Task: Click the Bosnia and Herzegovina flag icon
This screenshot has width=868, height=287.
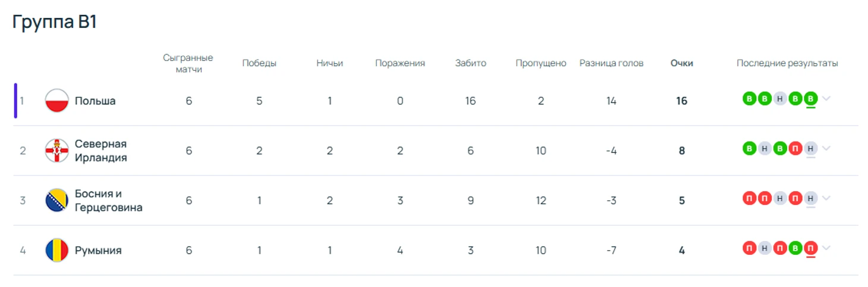Action: click(x=57, y=200)
